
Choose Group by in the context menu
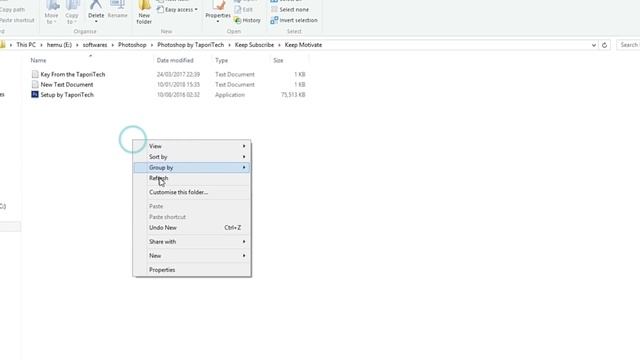(192, 167)
